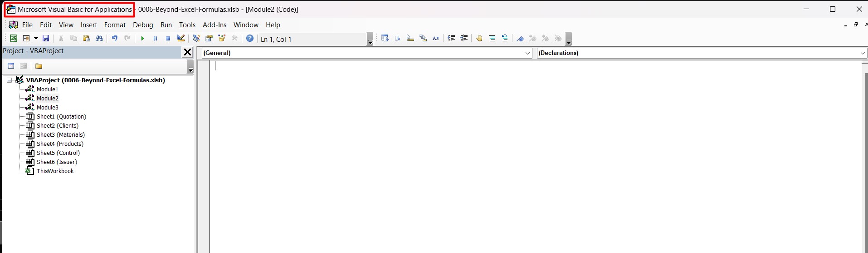Open the Add-Ins menu
Screen dimensions: 868x253
pos(215,25)
